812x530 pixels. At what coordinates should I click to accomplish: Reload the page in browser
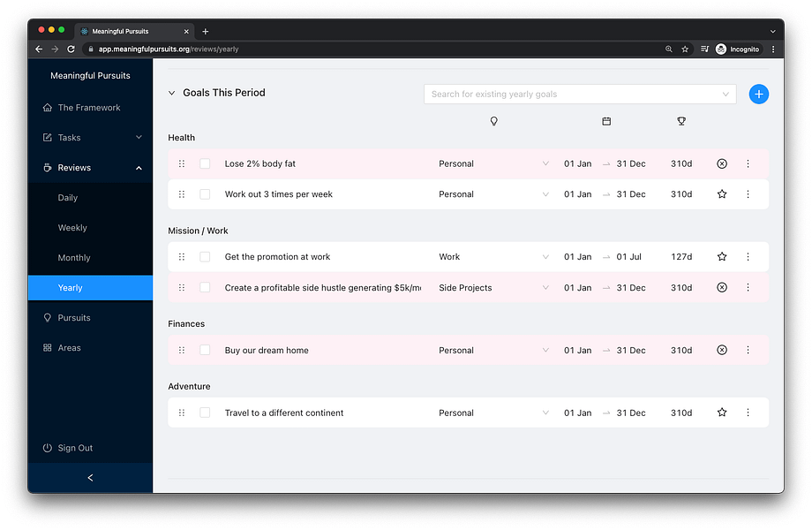tap(71, 49)
